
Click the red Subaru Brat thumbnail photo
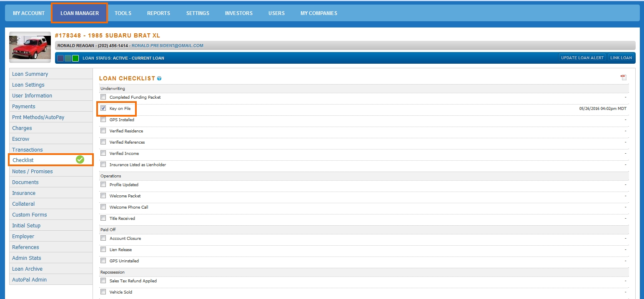[30, 47]
